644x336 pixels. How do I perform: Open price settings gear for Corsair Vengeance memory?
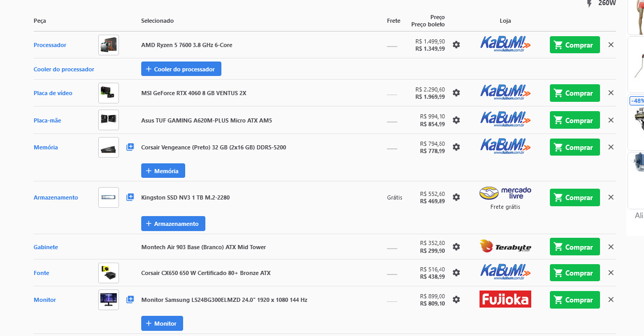pyautogui.click(x=456, y=147)
